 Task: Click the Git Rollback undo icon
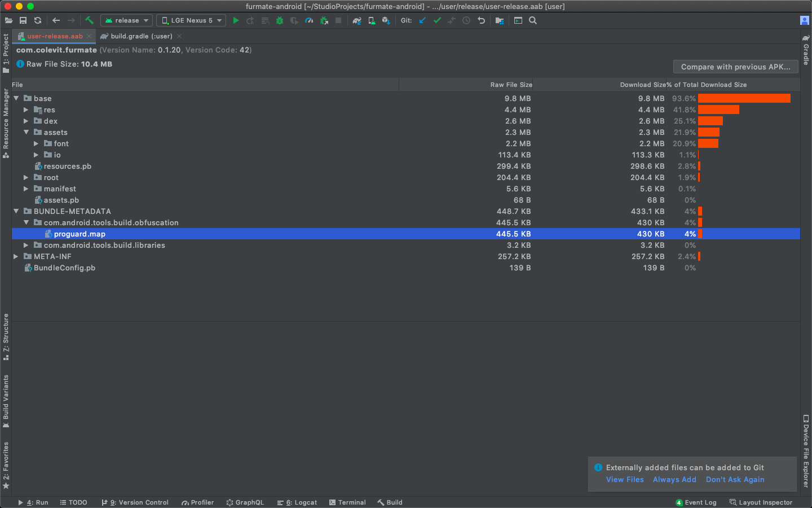click(481, 20)
